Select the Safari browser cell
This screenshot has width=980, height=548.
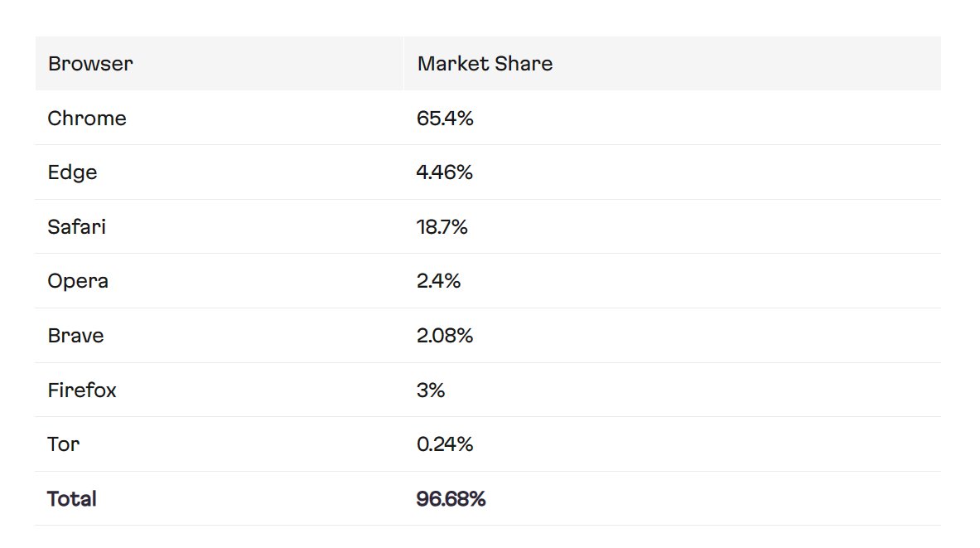point(76,227)
